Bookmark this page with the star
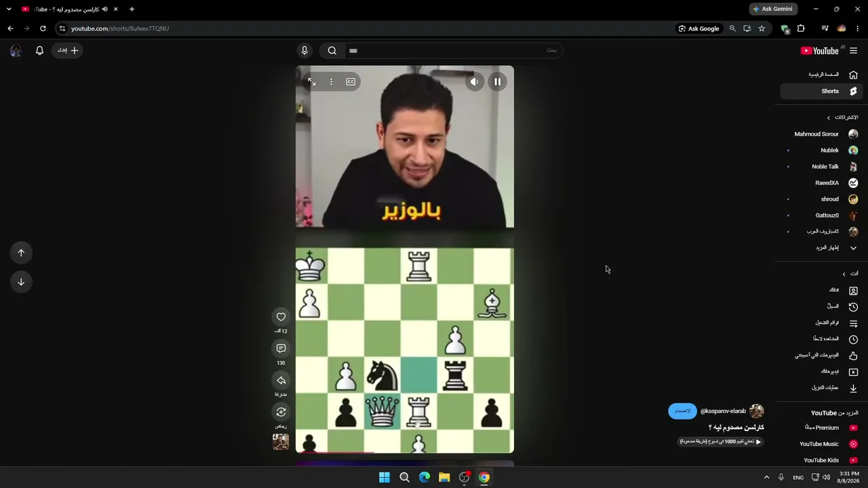Viewport: 868px width, 488px height. tap(762, 28)
